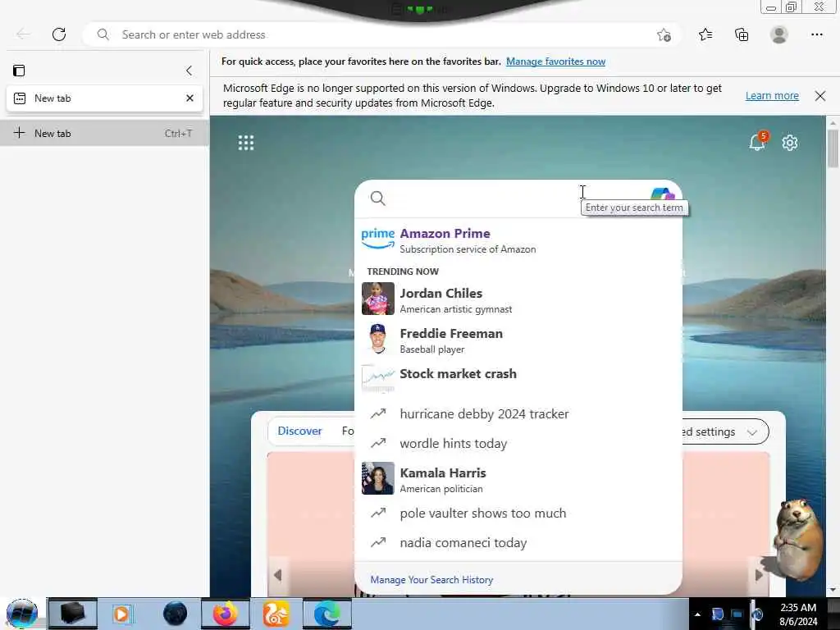The image size is (840, 630).
Task: Reload the page with refresh icon
Action: tap(59, 34)
